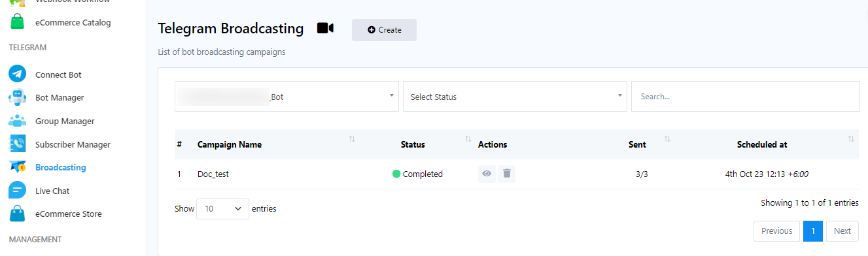Open the eCommerce Catalog bag icon

click(17, 22)
